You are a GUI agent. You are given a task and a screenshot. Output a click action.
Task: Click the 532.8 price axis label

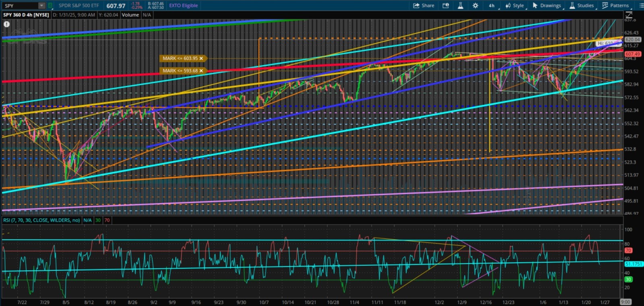(x=630, y=149)
